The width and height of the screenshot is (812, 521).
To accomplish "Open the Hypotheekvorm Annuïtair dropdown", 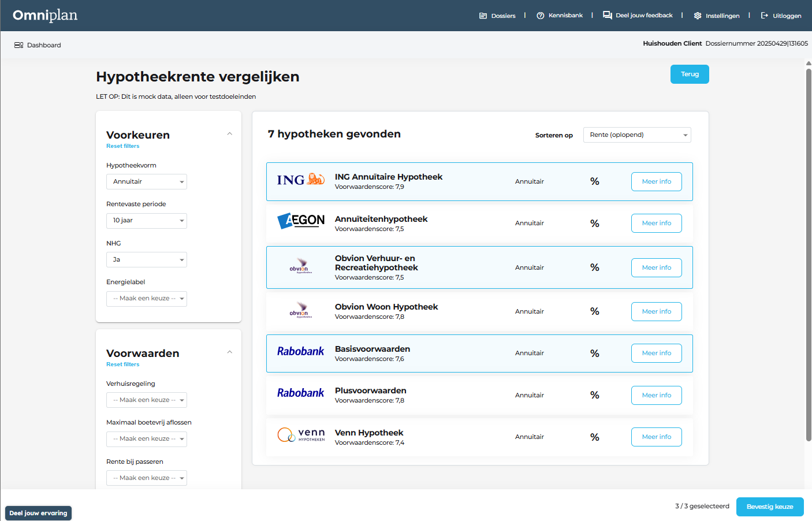I will [147, 181].
